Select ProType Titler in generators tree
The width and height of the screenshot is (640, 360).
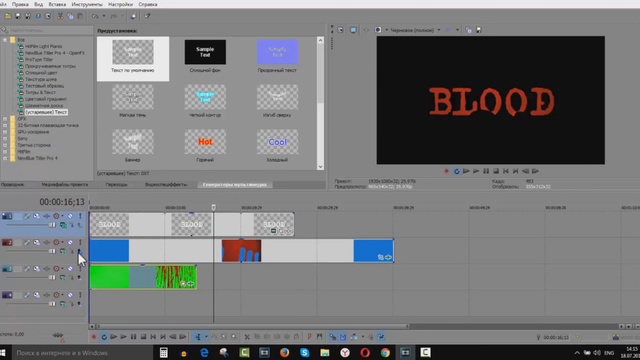[x=39, y=59]
